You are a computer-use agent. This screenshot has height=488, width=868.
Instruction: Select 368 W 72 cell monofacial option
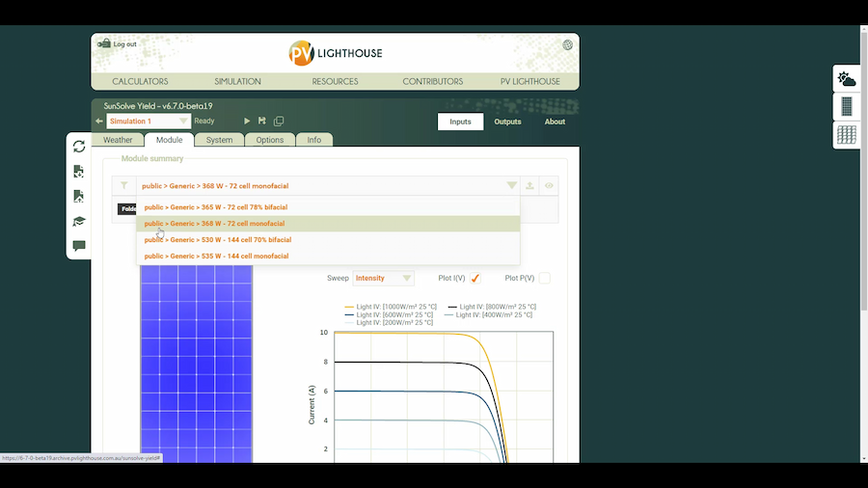pyautogui.click(x=328, y=224)
